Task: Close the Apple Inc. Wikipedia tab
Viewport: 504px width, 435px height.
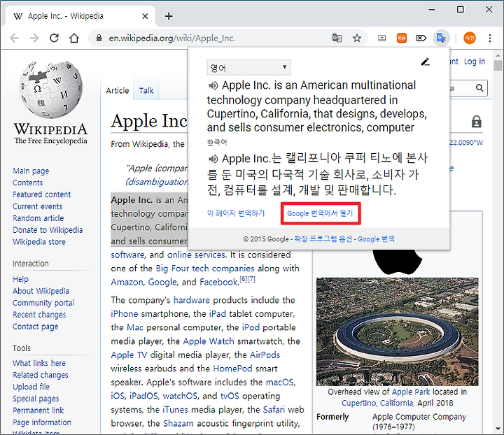Action: click(146, 16)
